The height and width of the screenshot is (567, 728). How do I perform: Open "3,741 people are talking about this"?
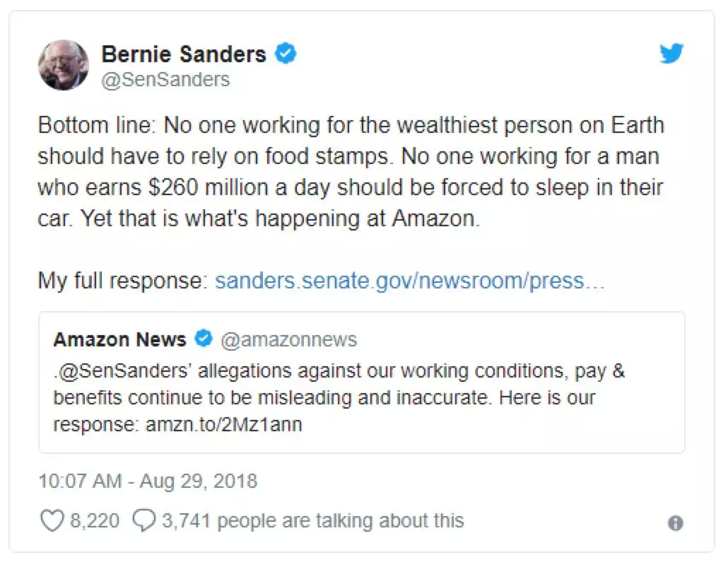pyautogui.click(x=312, y=521)
